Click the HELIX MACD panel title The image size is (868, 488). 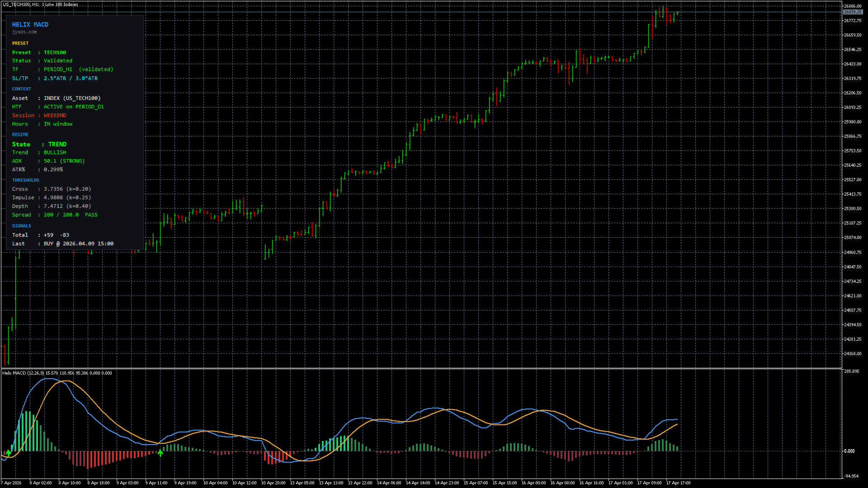[30, 24]
